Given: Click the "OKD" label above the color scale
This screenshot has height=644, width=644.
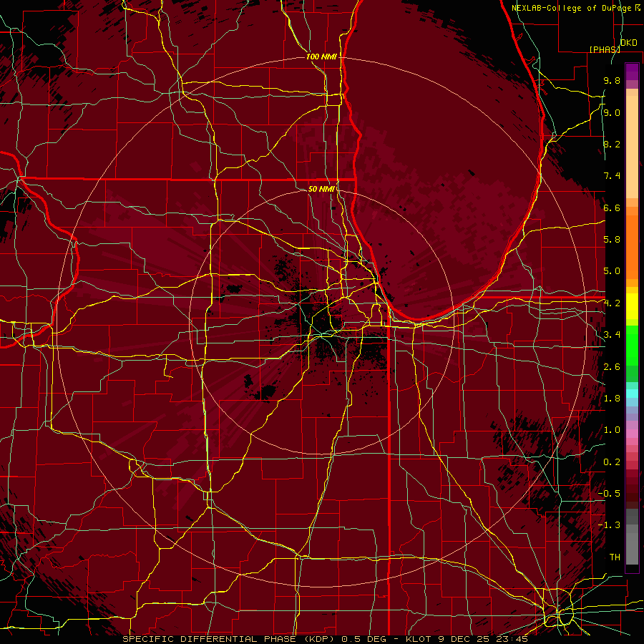Looking at the screenshot, I should [x=629, y=43].
